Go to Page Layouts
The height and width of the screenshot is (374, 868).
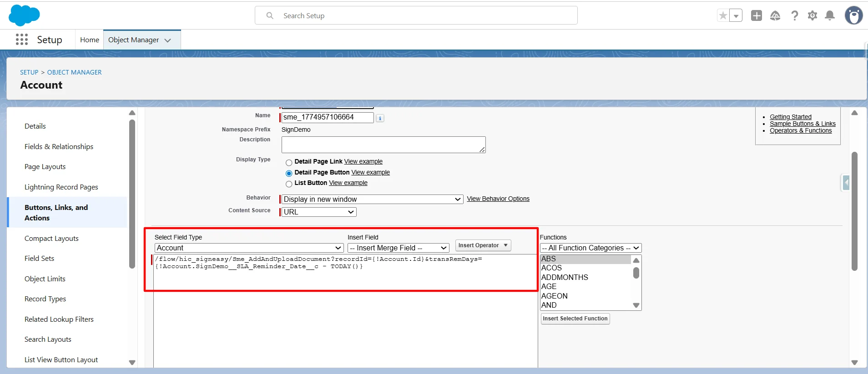[x=45, y=167]
